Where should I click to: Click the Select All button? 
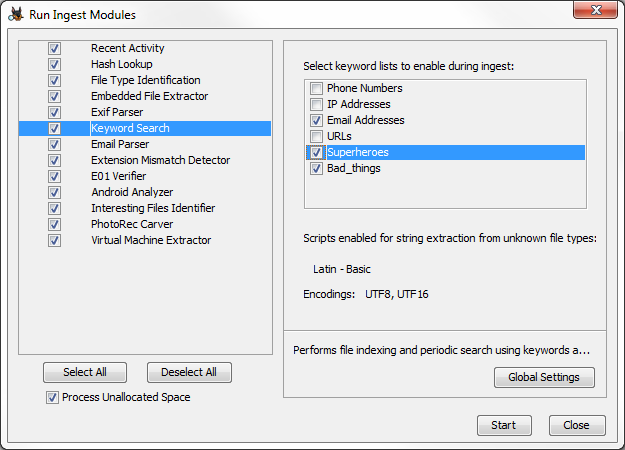coord(85,372)
